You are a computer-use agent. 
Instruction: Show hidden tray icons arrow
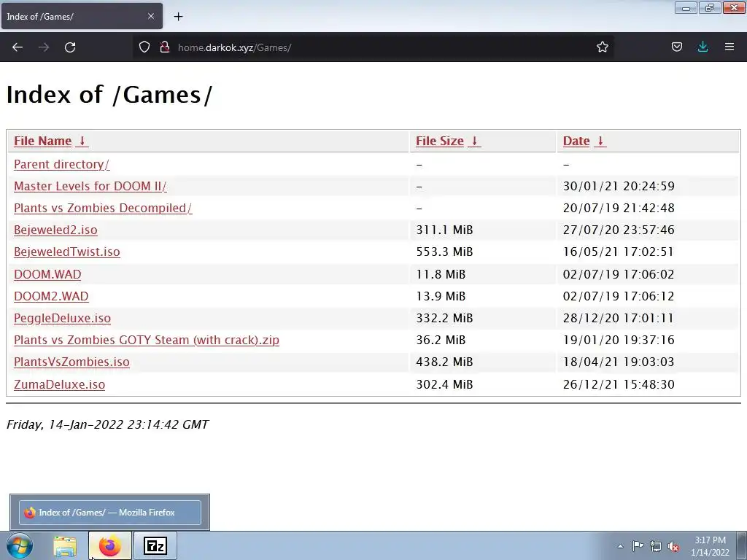coord(620,546)
